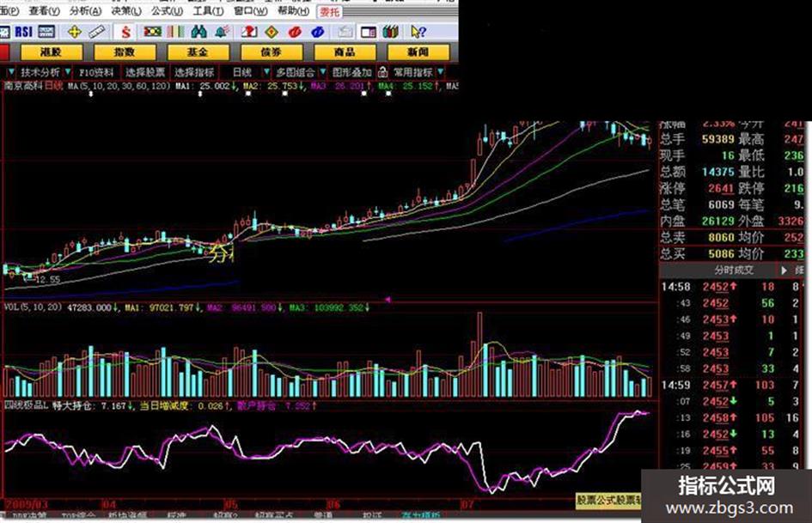Open the 窗口(W) menu
The image size is (812, 523).
[251, 11]
